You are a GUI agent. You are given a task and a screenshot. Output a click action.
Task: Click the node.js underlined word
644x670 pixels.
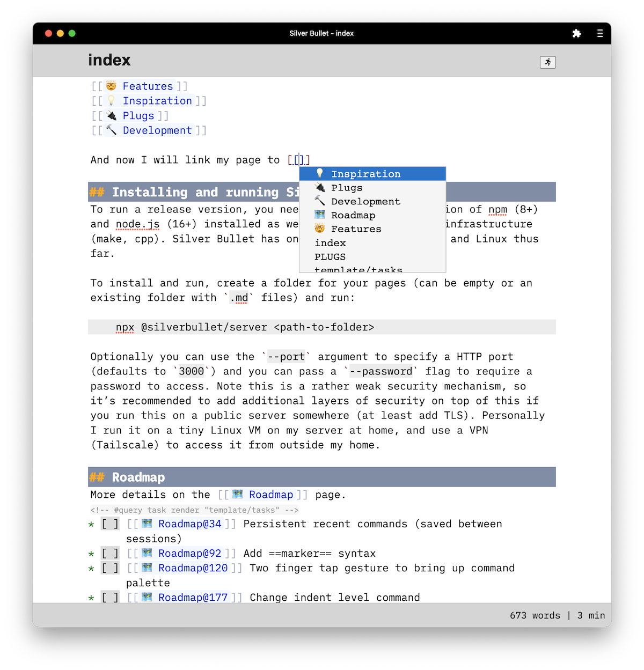click(138, 224)
